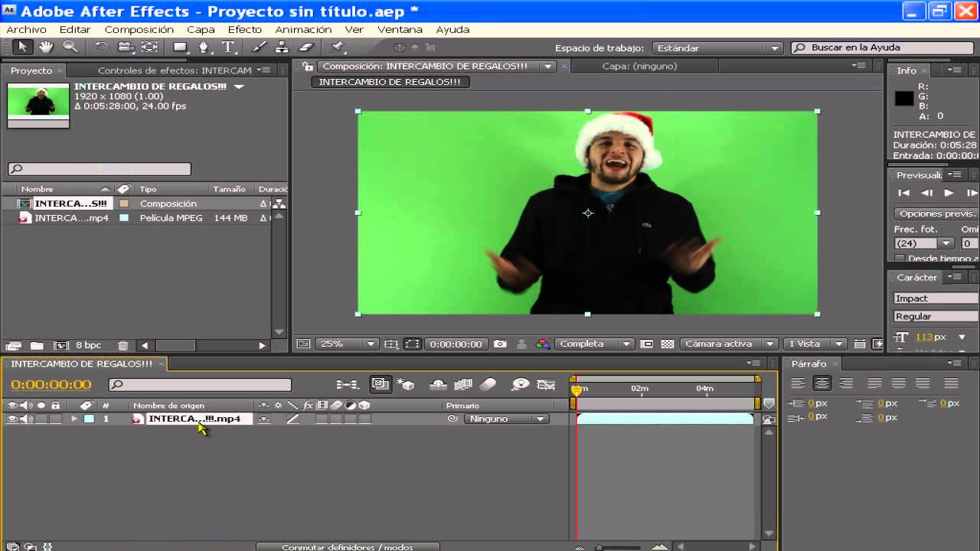Image resolution: width=980 pixels, height=551 pixels.
Task: Click the Opciones previs. button
Action: click(936, 214)
